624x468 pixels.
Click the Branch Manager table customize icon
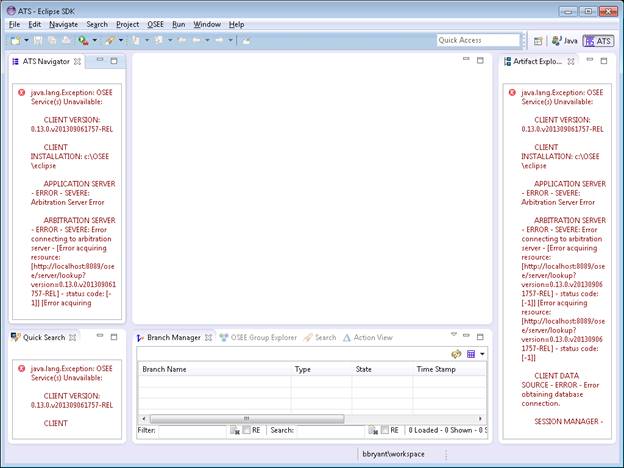pyautogui.click(x=471, y=354)
